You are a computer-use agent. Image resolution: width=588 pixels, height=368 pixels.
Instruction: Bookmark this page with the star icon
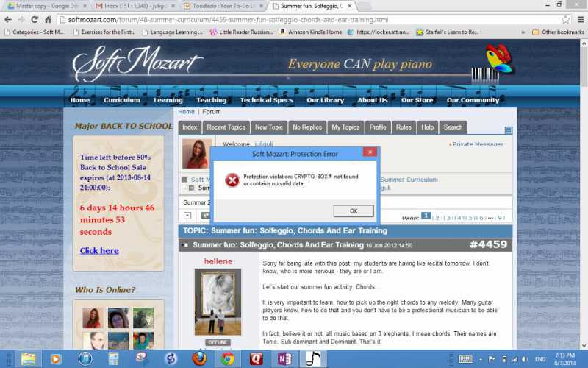[x=565, y=20]
